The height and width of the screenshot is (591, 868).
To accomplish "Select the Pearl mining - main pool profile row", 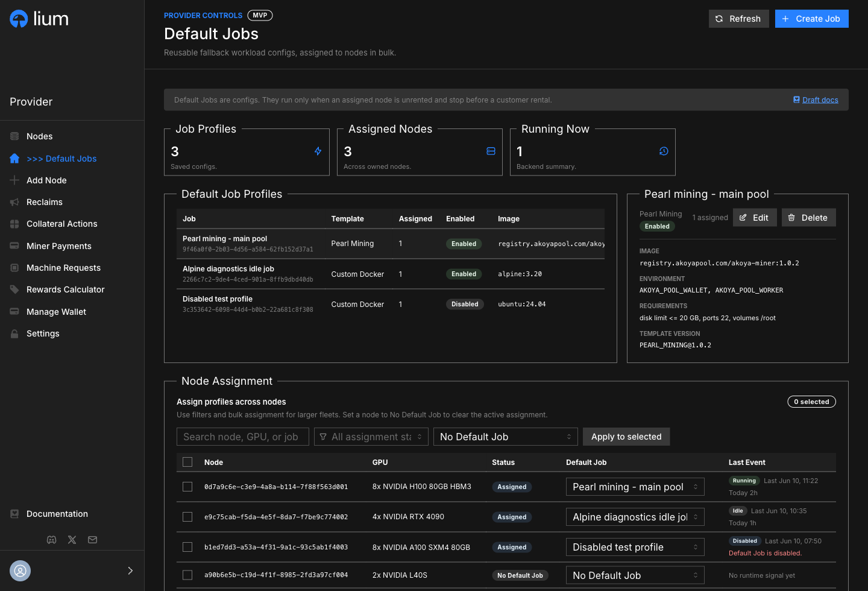I will (x=391, y=244).
